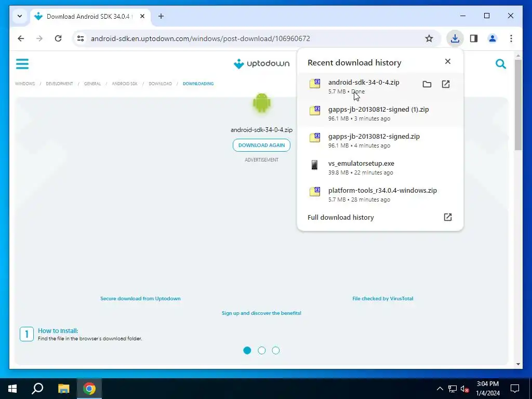The height and width of the screenshot is (399, 532).
Task: Open Chrome three-dot menu
Action: [x=511, y=38]
